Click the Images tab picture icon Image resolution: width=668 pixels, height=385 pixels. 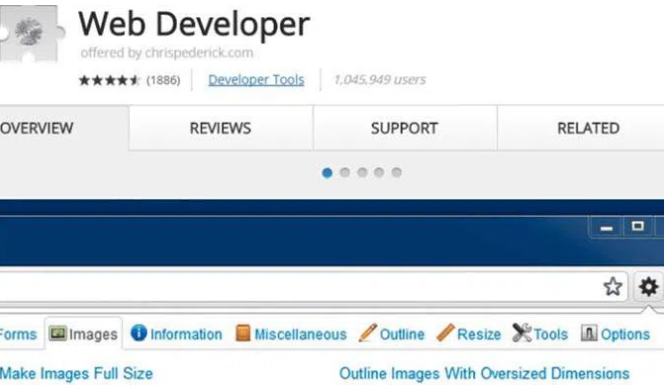pos(57,333)
